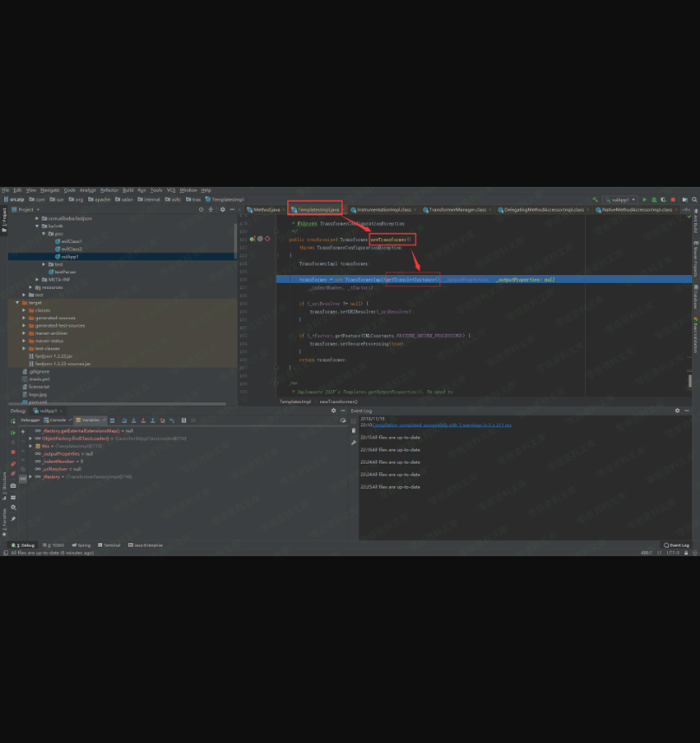Screen dimensions: 700x743
Task: Click the Debug bug icon in toolbar
Action: (x=653, y=199)
